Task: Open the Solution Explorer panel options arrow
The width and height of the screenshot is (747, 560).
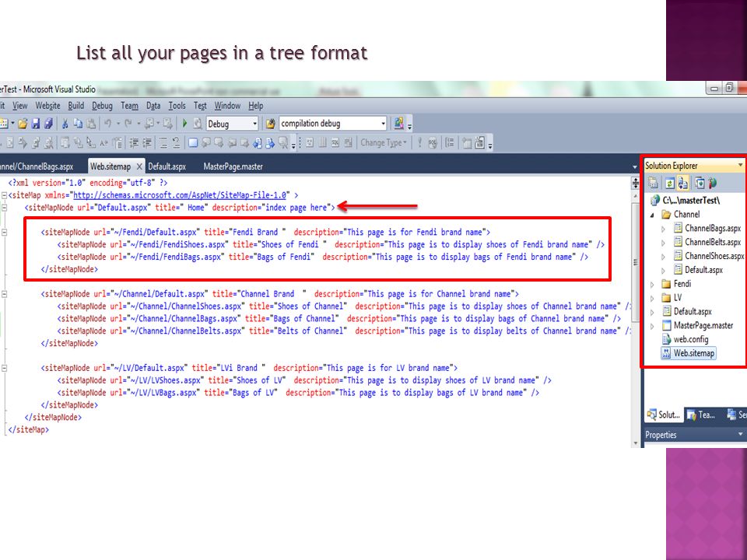Action: click(x=740, y=165)
